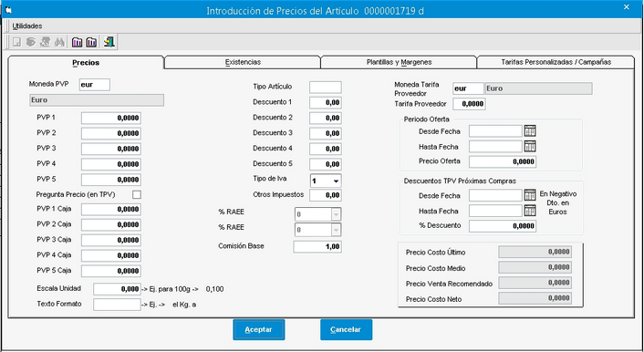
Task: Click the PVP 5 Caja field
Action: click(111, 271)
